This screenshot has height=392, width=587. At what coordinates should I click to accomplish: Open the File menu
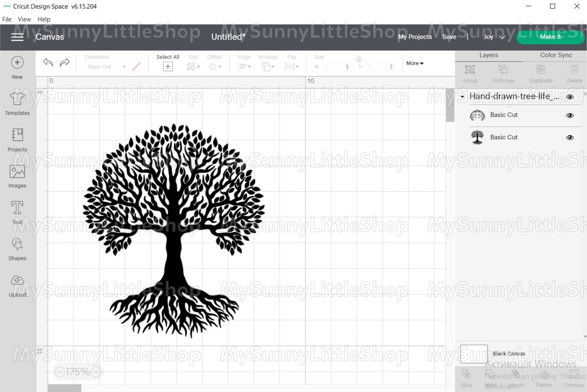7,19
